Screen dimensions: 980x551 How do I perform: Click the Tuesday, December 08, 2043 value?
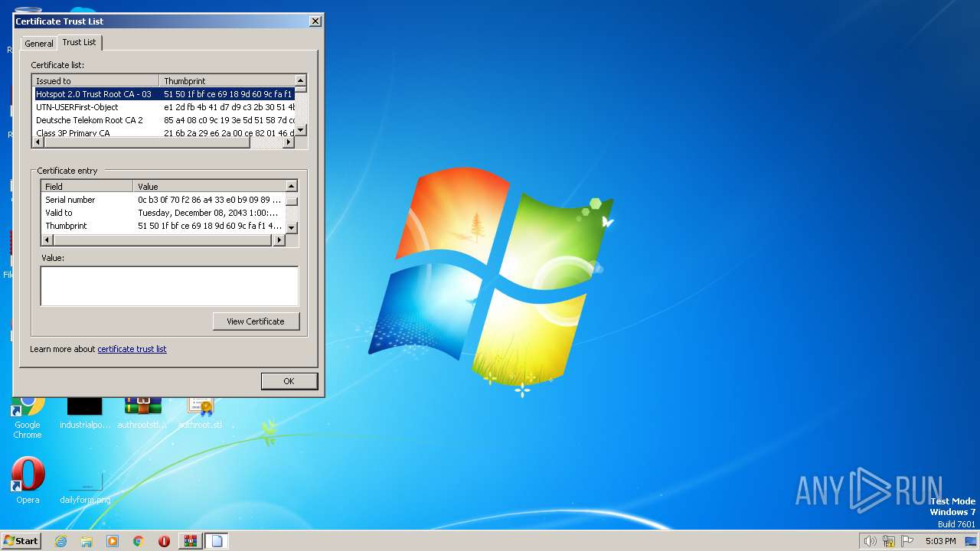pyautogui.click(x=208, y=213)
